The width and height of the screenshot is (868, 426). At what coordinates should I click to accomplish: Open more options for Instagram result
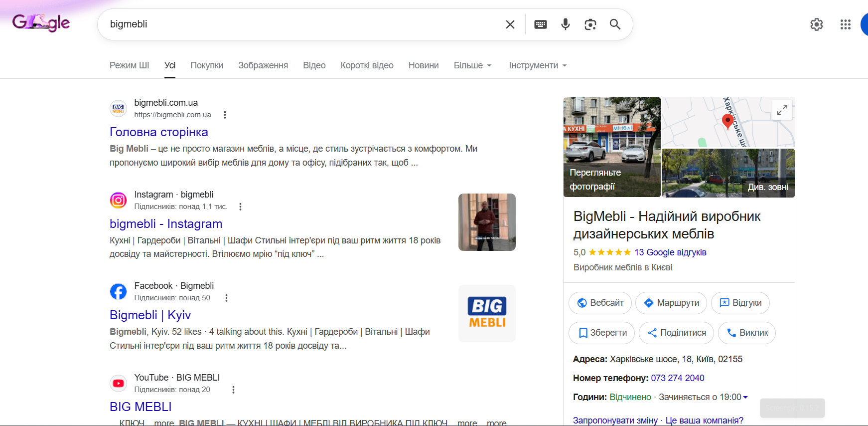coord(241,207)
